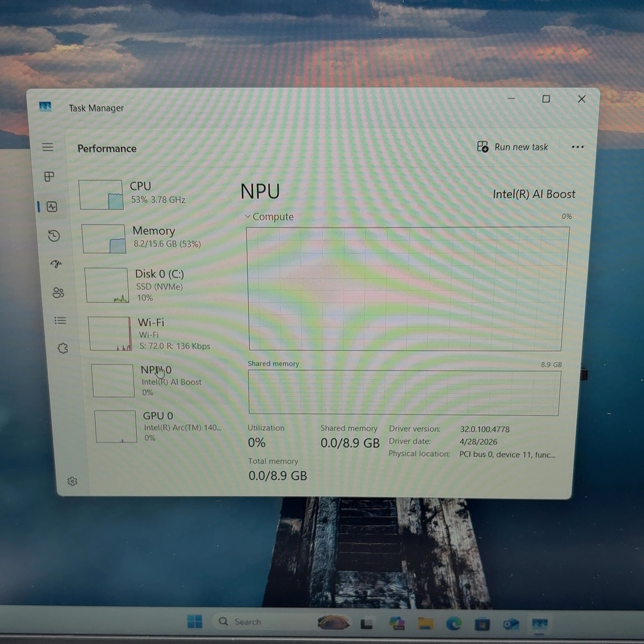Viewport: 644px width, 644px height.
Task: Click the Utilization 0% value
Action: tap(257, 443)
